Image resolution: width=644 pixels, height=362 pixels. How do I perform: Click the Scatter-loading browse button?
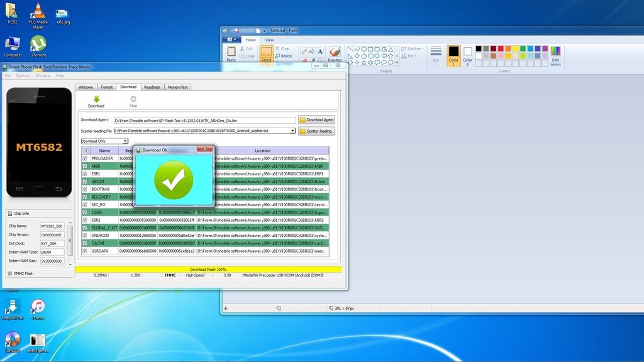point(316,131)
